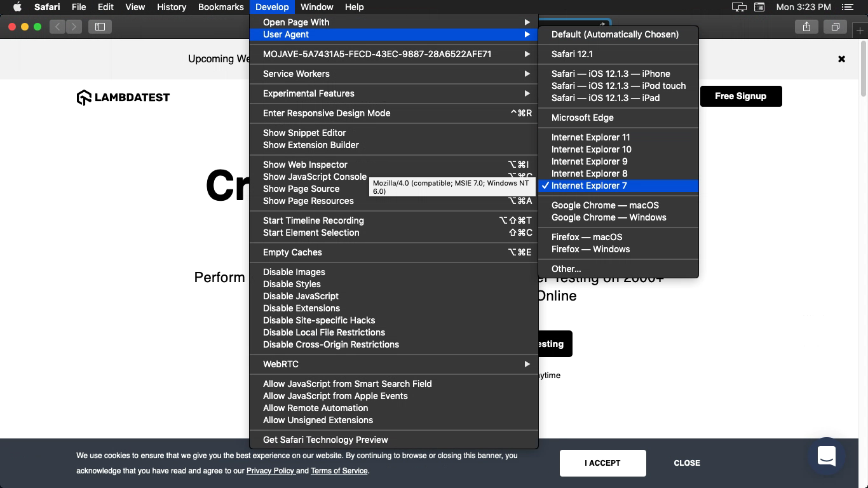
Task: Open the tab overview icon
Action: point(835,27)
